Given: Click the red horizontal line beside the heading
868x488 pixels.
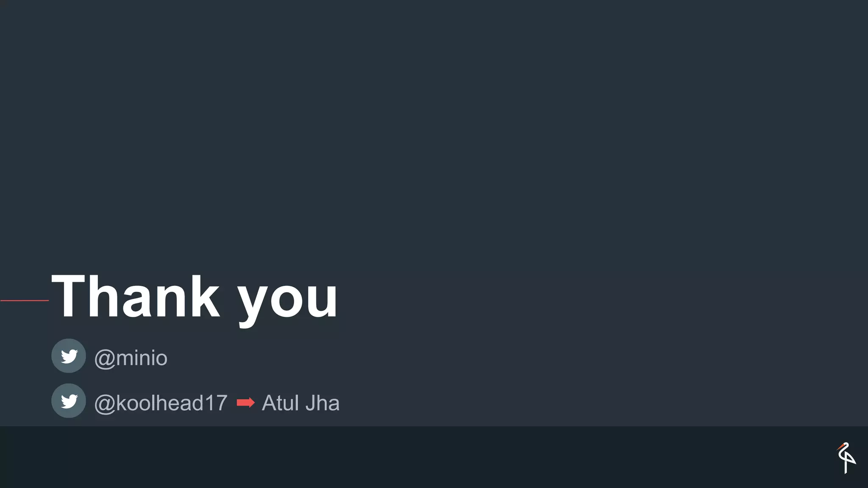Looking at the screenshot, I should click(25, 300).
